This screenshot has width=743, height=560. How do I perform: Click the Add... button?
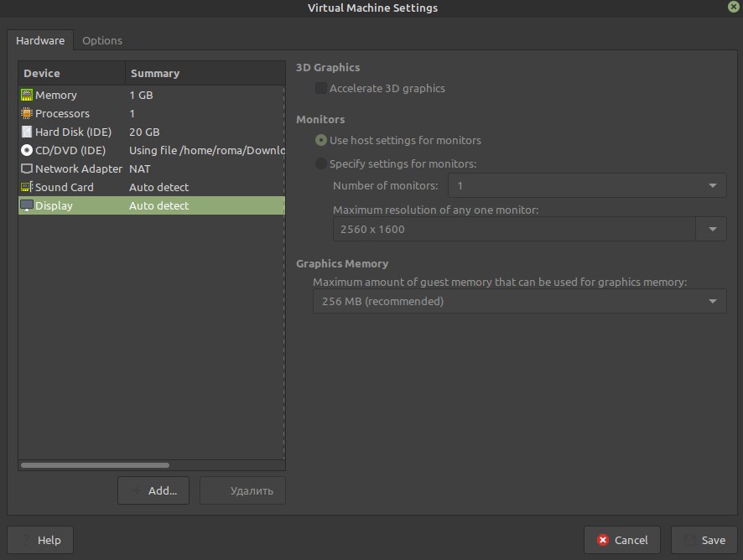(153, 490)
